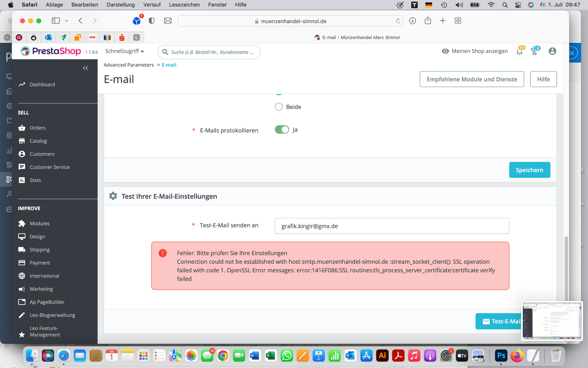Open the Modules sidebar item
Image resolution: width=588 pixels, height=368 pixels.
click(40, 224)
